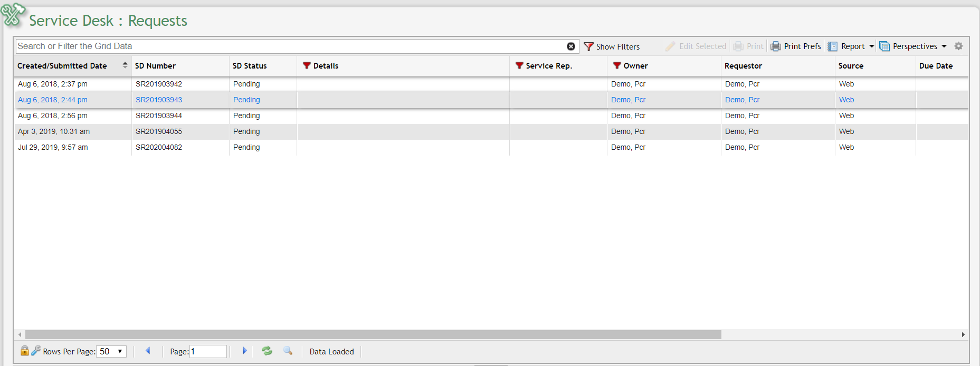Click the clear search X icon
This screenshot has width=980, height=366.
click(x=570, y=46)
